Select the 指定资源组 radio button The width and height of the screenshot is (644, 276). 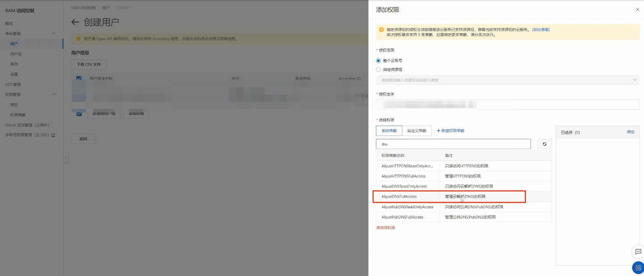coord(378,69)
